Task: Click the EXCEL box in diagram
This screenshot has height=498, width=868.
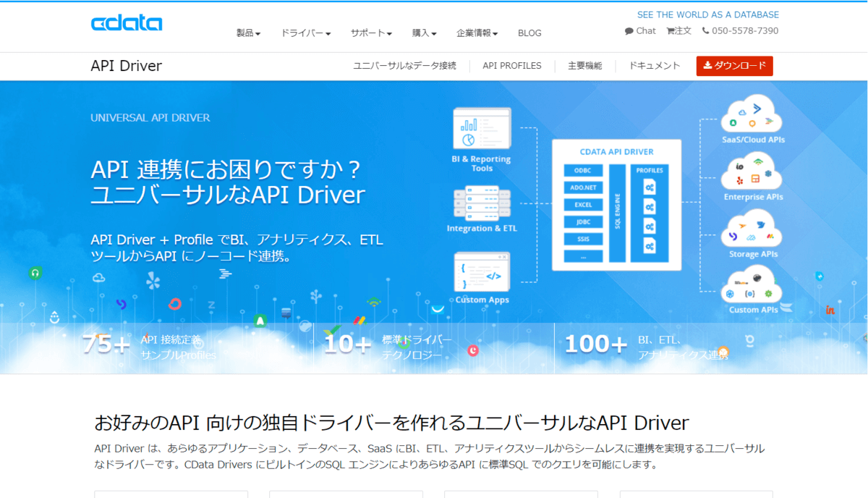Action: 583,205
